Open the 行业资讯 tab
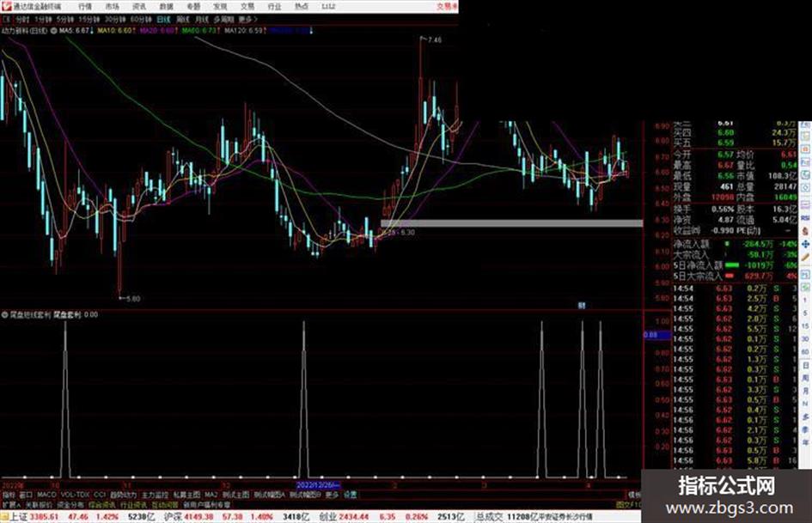 coord(133,504)
